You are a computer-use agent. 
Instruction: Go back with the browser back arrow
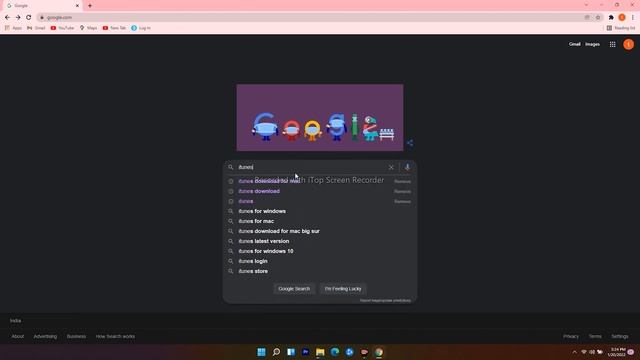click(7, 18)
